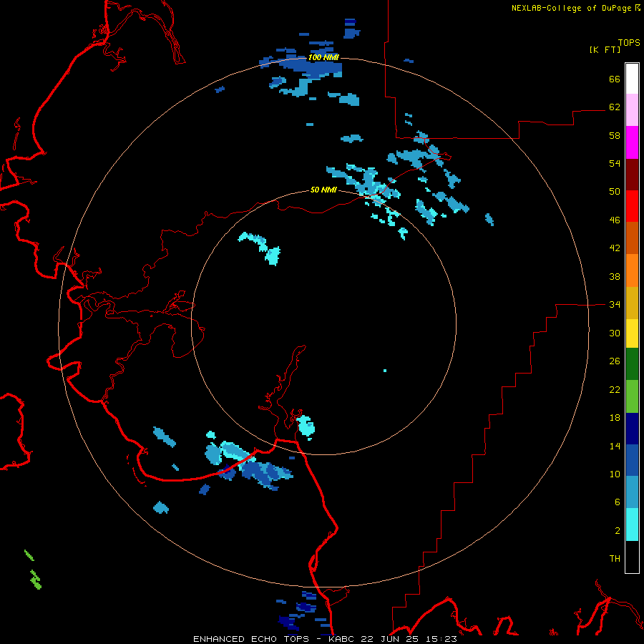
Task: Select legend value '50'
Action: tap(615, 192)
